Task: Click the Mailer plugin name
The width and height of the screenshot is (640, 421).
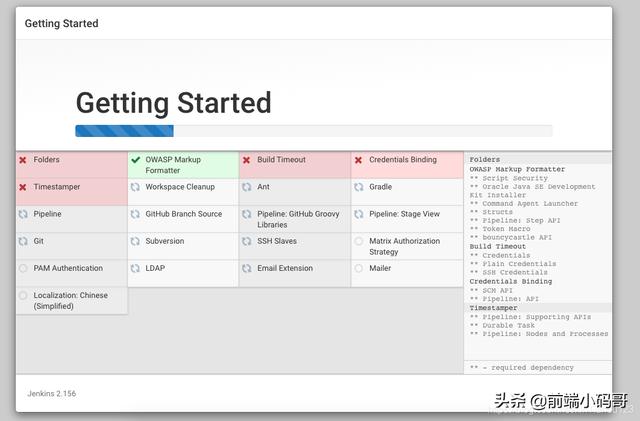Action: 380,268
